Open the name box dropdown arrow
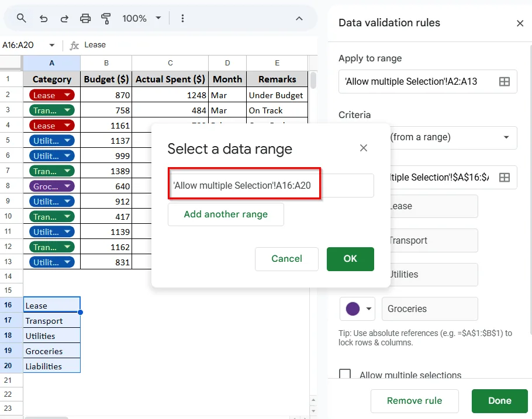 51,45
